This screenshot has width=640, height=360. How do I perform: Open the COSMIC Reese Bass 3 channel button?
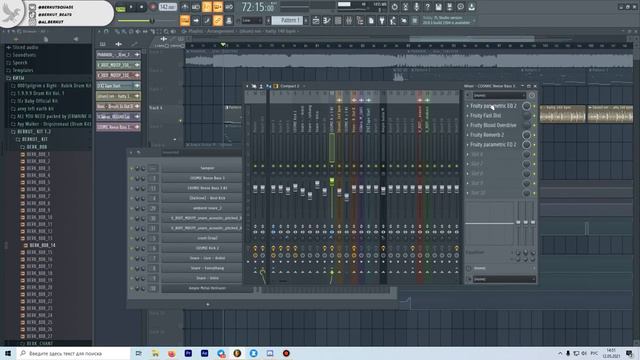pyautogui.click(x=207, y=178)
